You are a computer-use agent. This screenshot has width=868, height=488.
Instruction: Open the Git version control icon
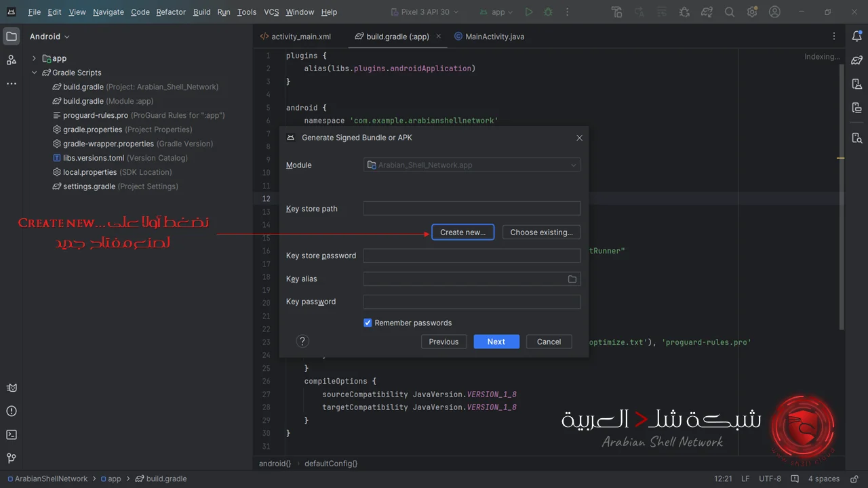12,458
